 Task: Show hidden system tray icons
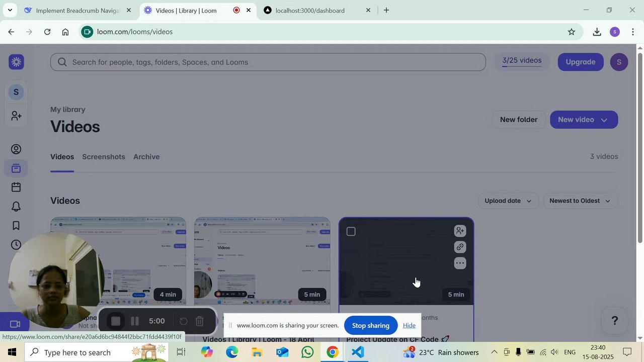[x=494, y=352]
